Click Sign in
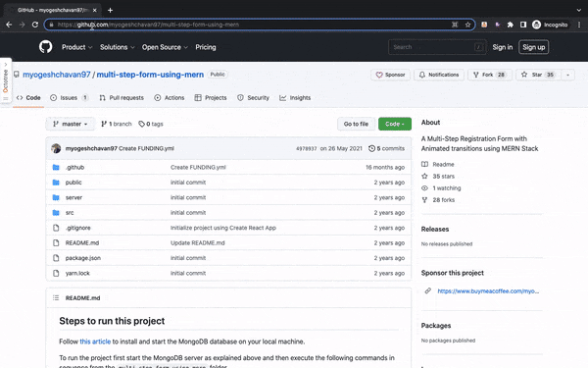Screen dimensions: 588x368 pyautogui.click(x=502, y=47)
